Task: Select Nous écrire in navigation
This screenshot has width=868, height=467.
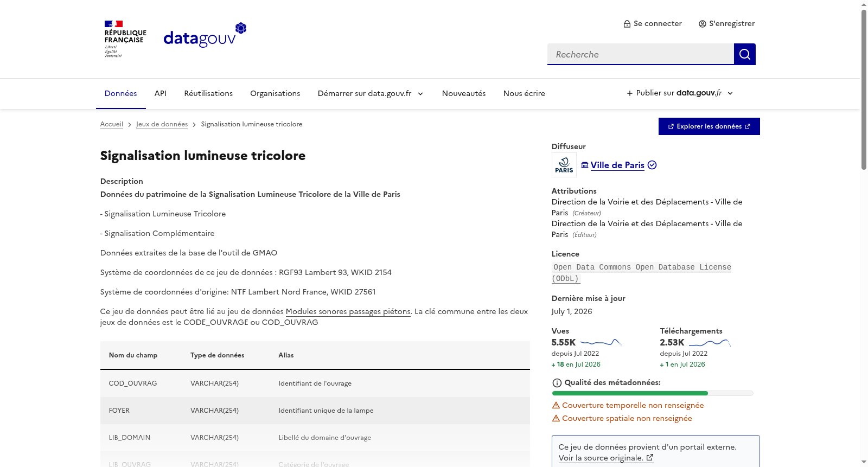Action: pyautogui.click(x=524, y=93)
